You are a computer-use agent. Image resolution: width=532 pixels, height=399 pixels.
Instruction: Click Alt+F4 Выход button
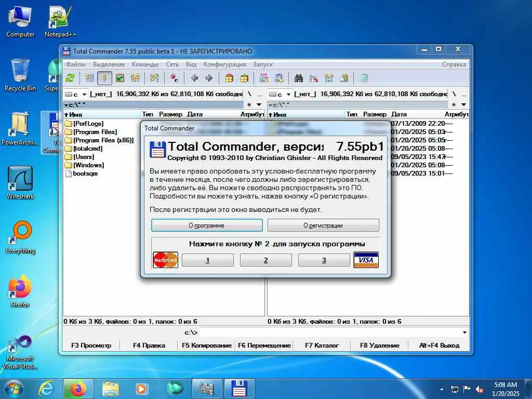439,345
